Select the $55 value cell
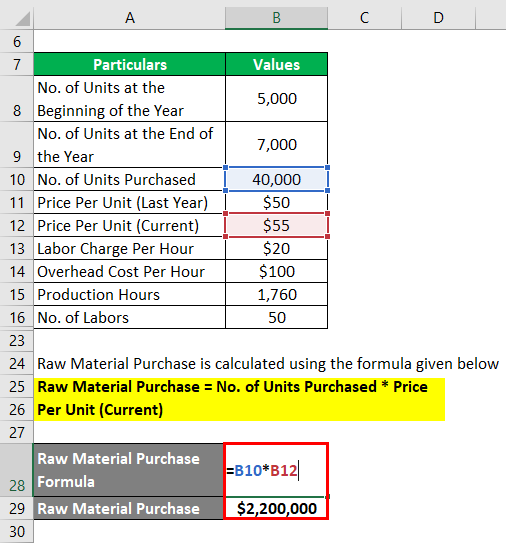Viewport: 506px width, 543px height. point(276,225)
